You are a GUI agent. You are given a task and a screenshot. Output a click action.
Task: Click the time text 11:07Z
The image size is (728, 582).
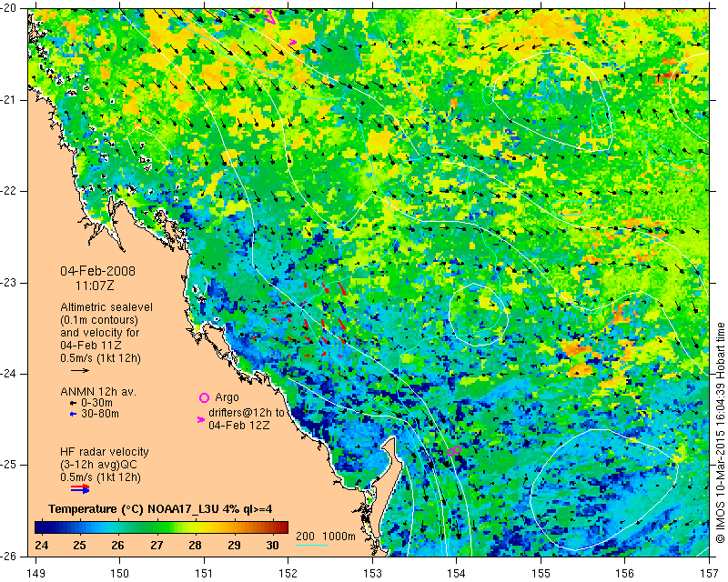[95, 286]
